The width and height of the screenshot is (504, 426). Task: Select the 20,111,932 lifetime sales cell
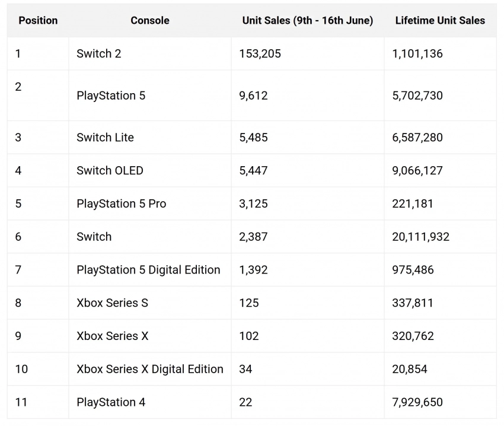pyautogui.click(x=421, y=237)
